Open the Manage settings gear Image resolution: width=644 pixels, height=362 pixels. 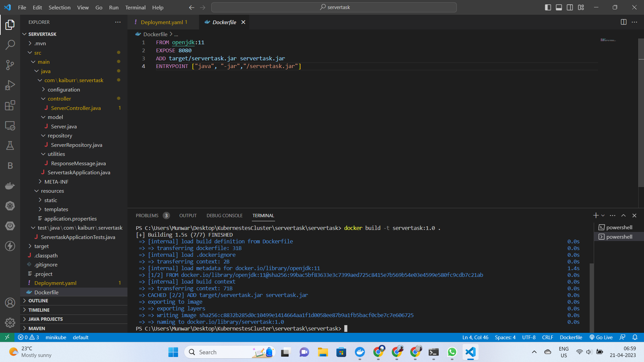[x=10, y=322]
